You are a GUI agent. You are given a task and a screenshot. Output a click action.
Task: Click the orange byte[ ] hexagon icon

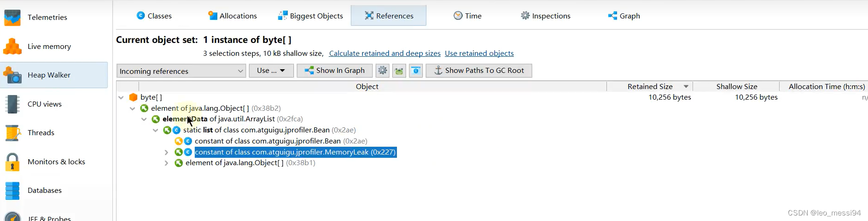[134, 97]
